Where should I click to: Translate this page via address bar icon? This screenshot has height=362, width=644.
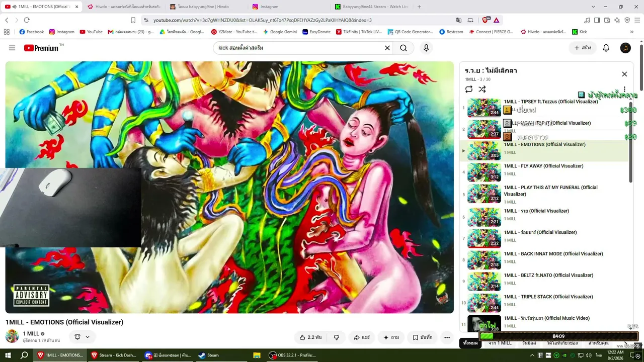pyautogui.click(x=459, y=20)
